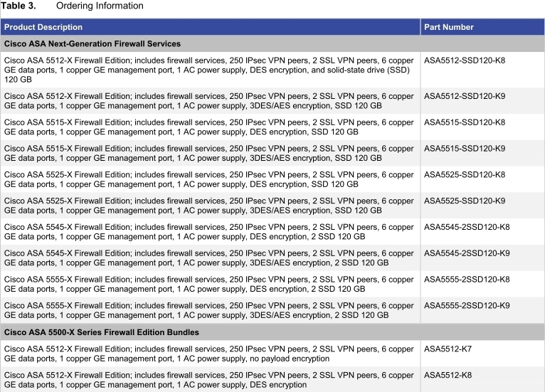Select part number ASA5555-2SSD120-K9
The height and width of the screenshot is (392, 545).
[x=467, y=306]
